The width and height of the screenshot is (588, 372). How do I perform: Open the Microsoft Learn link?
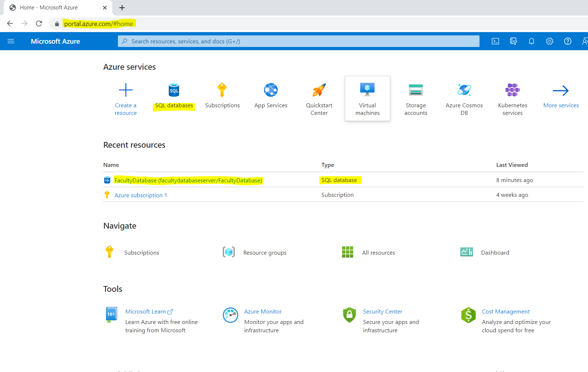coord(149,311)
